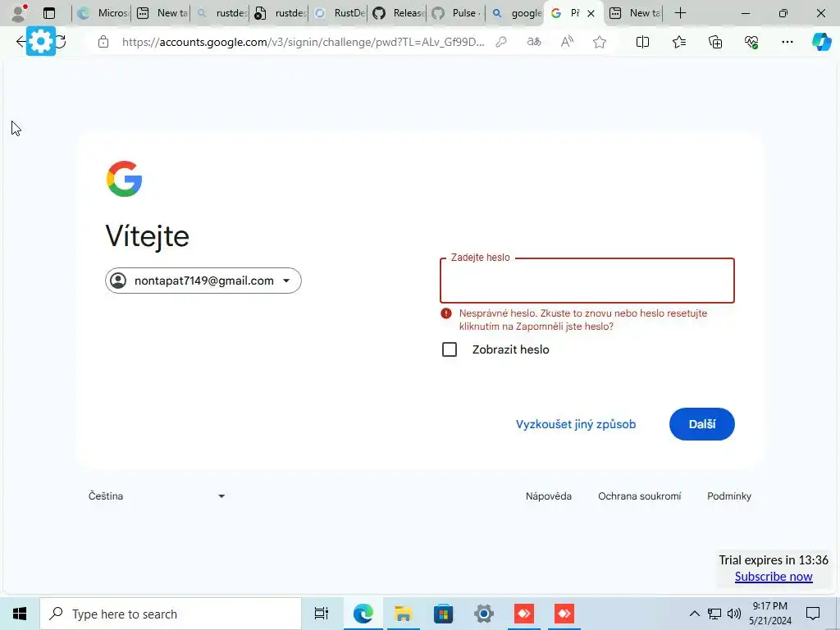
Task: View site information lock icon
Action: (x=103, y=42)
